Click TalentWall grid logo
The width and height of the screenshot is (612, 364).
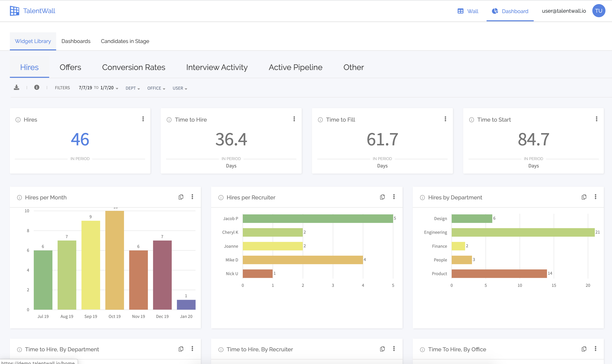pos(15,11)
